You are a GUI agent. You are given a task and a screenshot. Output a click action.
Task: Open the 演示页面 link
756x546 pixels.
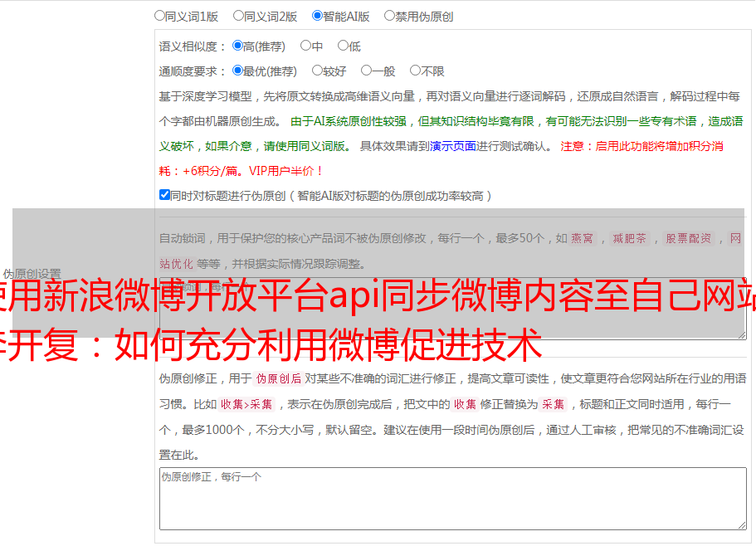pyautogui.click(x=452, y=147)
